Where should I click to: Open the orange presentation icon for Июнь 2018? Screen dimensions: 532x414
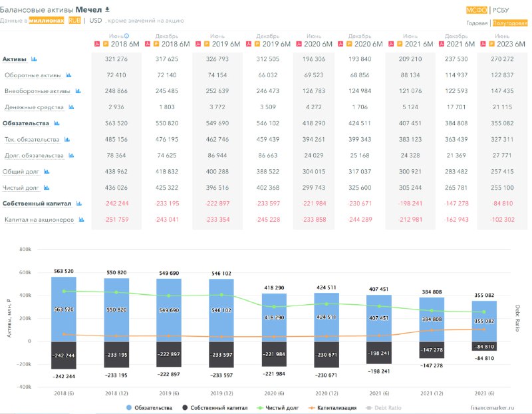[106, 44]
